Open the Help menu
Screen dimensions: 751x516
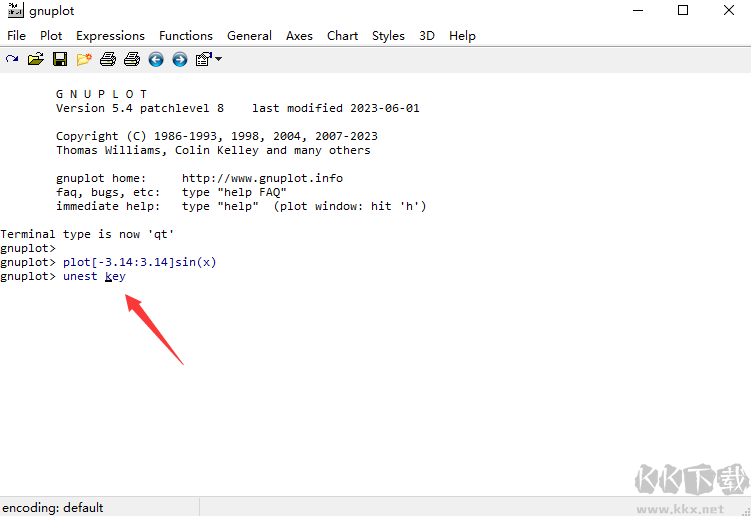[462, 35]
